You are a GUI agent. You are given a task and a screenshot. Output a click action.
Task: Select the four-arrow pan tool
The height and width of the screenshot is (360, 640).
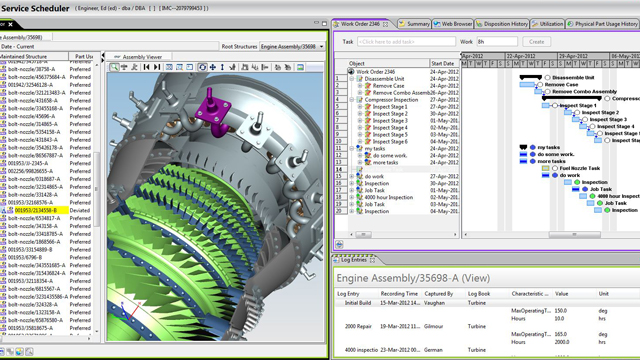tap(213, 67)
